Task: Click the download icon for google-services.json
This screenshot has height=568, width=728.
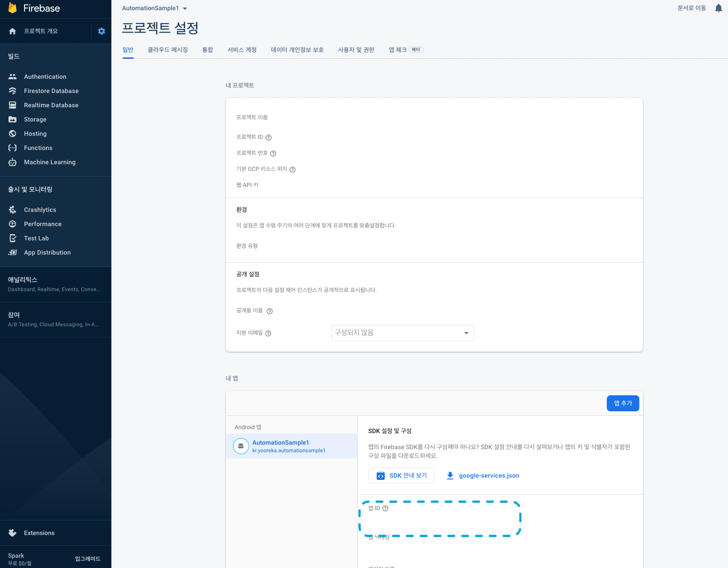Action: [450, 475]
